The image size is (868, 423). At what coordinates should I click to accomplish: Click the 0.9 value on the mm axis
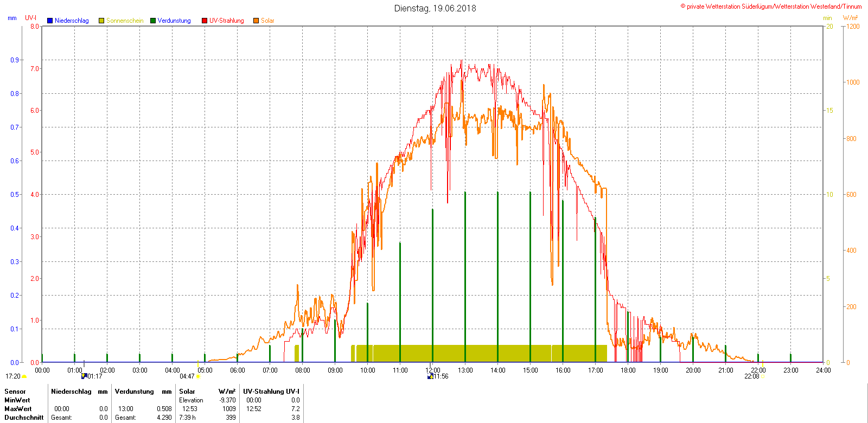click(15, 60)
